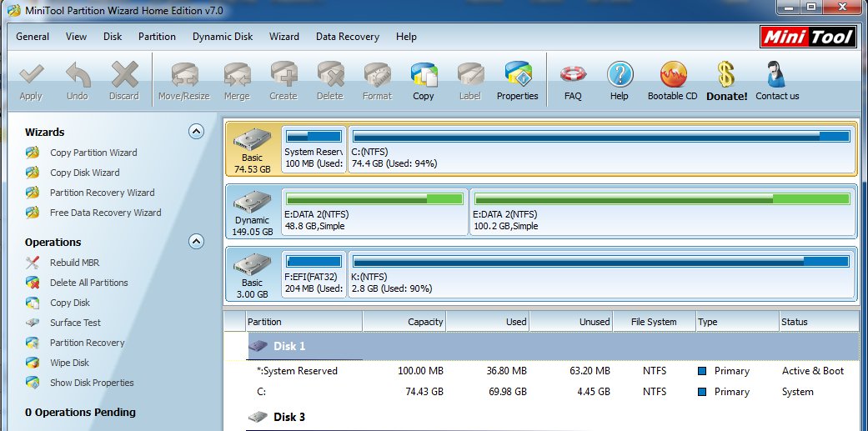Click the Contact us icon
Viewport: 868px width, 431px height.
pyautogui.click(x=776, y=75)
